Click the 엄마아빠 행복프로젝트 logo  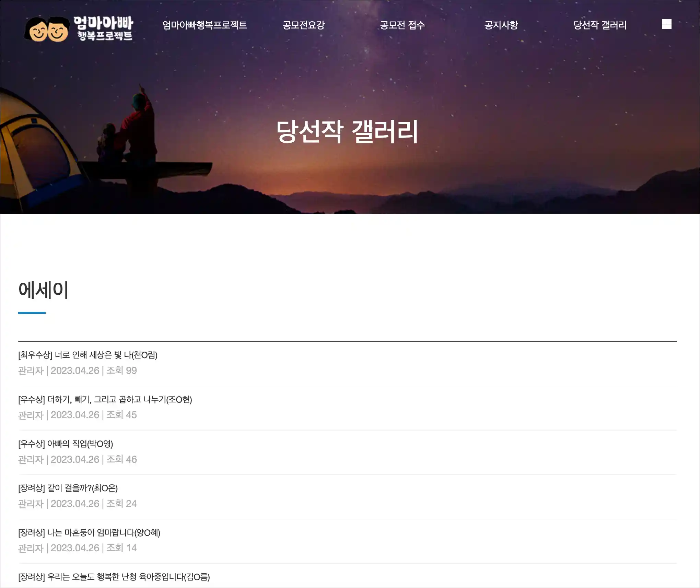tap(79, 29)
